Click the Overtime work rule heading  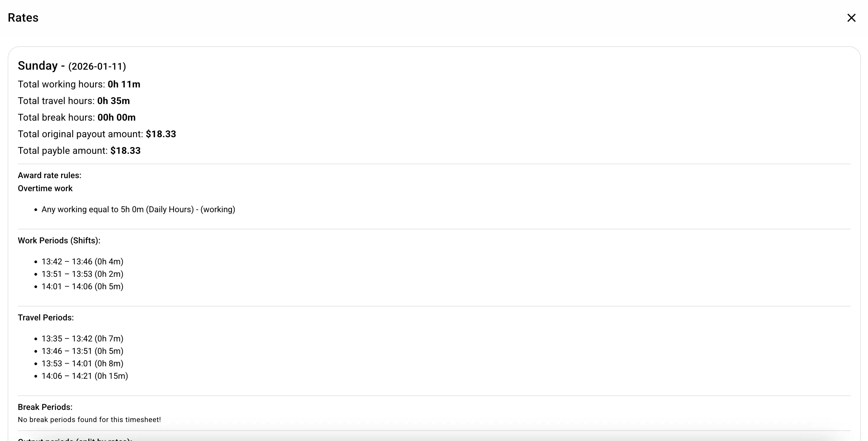click(x=45, y=188)
